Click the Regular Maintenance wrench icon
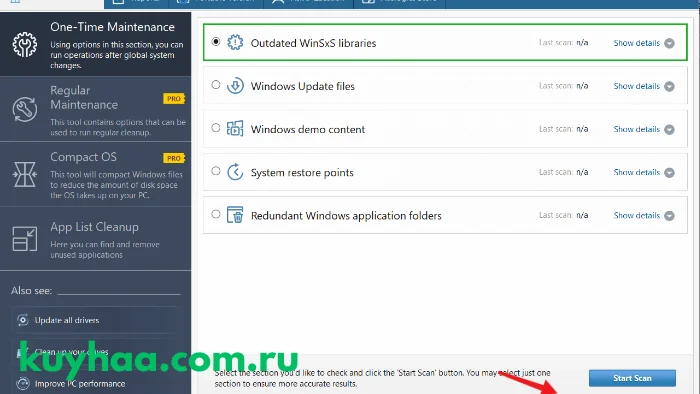Screen dimensions: 700x394 [x=25, y=109]
